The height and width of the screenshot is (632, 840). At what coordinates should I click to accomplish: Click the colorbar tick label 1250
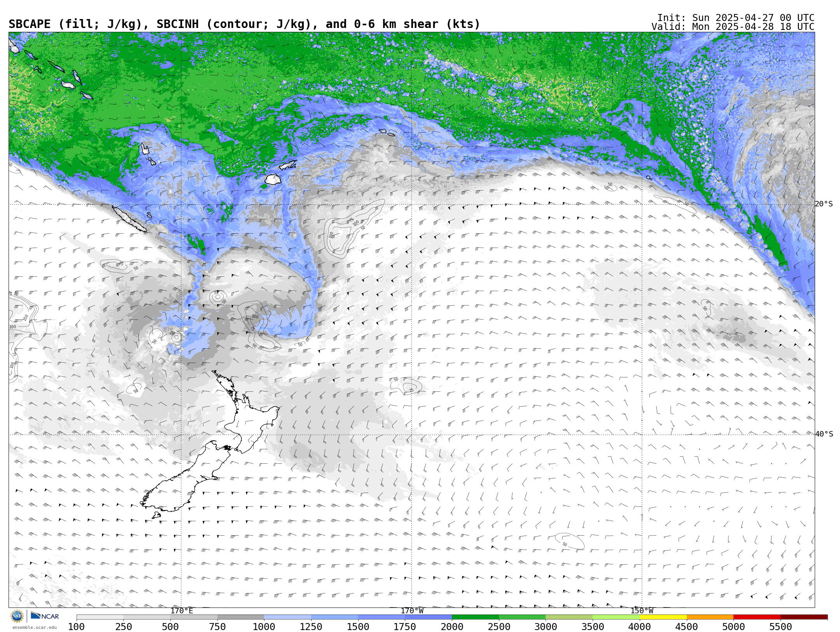(311, 627)
